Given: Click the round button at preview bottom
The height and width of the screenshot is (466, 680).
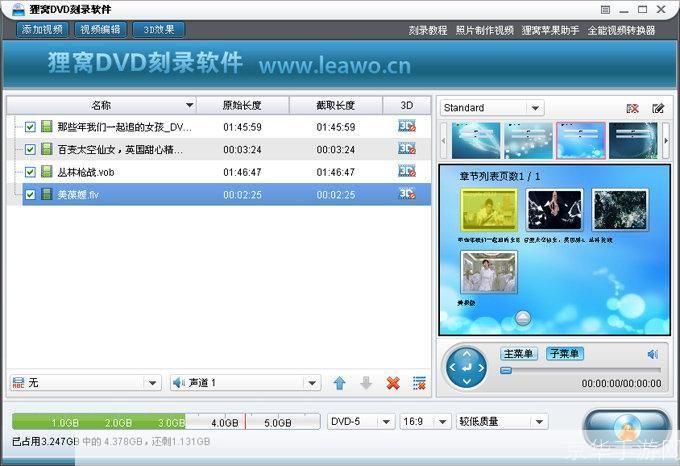Looking at the screenshot, I should pyautogui.click(x=523, y=318).
